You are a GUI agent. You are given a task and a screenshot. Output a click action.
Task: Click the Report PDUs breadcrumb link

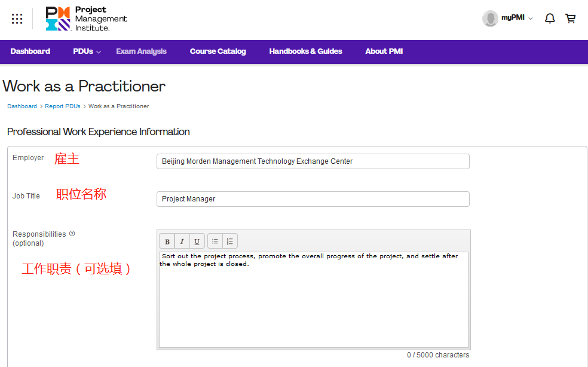[63, 106]
